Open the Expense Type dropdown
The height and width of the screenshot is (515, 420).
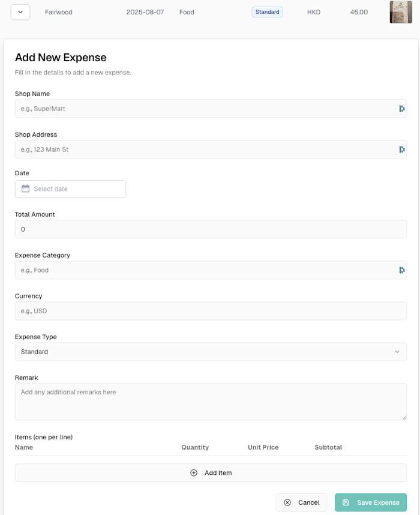point(211,352)
